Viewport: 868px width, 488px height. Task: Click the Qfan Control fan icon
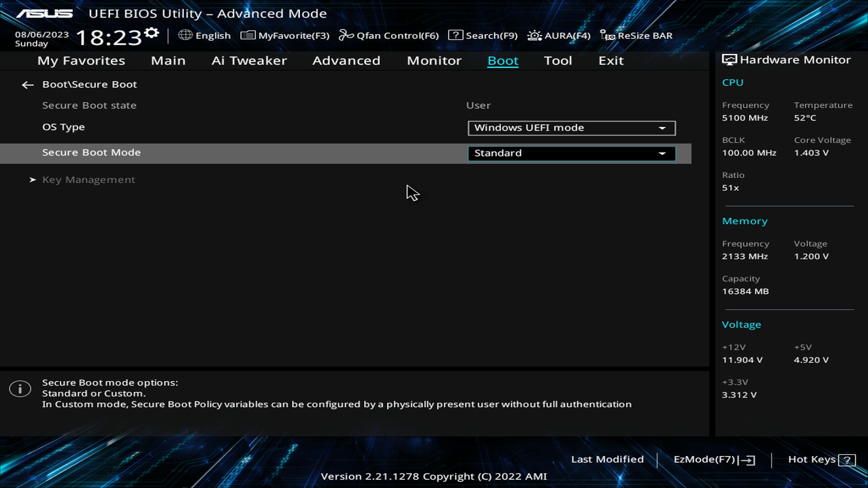pyautogui.click(x=346, y=35)
